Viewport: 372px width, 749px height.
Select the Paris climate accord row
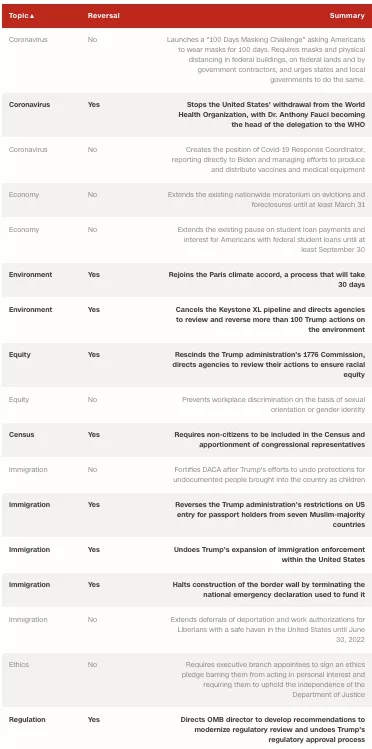tap(186, 280)
